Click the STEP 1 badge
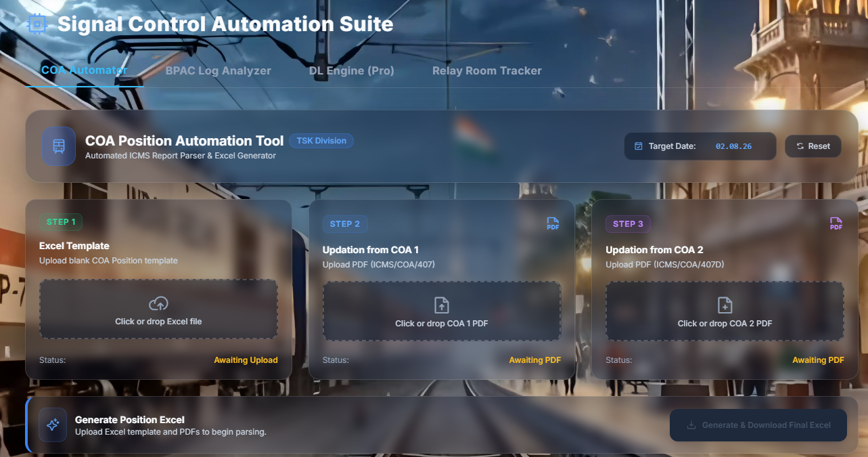Viewport: 868px width, 457px height. tap(61, 222)
